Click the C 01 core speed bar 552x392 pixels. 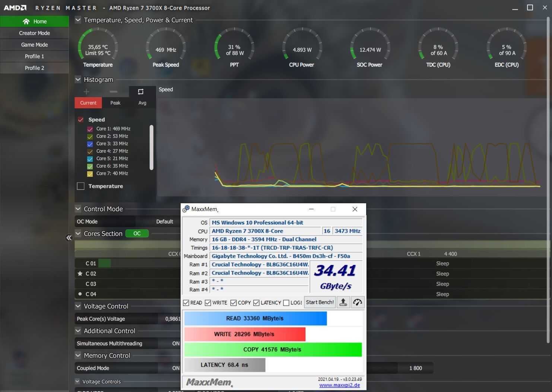(x=104, y=263)
